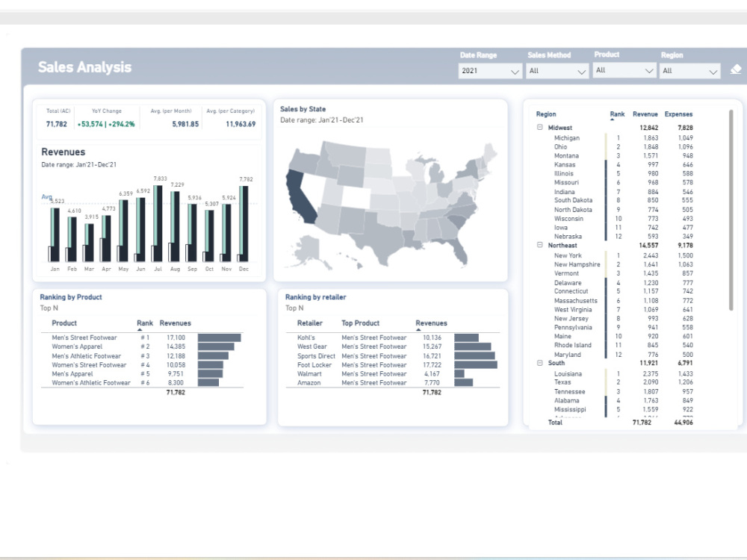
Task: Select Women's Street Footwear row
Action: click(x=142, y=365)
